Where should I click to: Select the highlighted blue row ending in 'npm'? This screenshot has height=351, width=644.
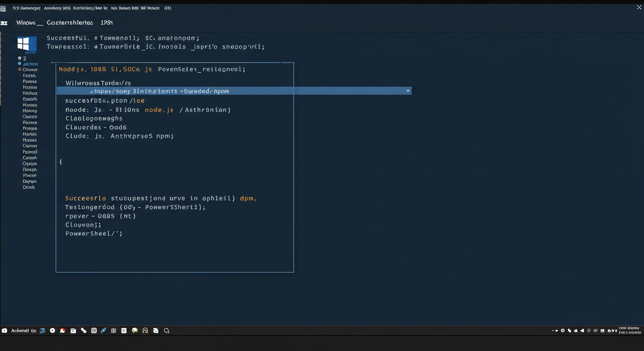pos(234,91)
